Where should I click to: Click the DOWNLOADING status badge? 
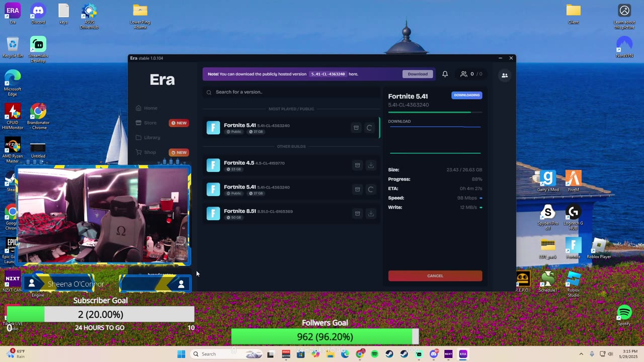point(466,95)
